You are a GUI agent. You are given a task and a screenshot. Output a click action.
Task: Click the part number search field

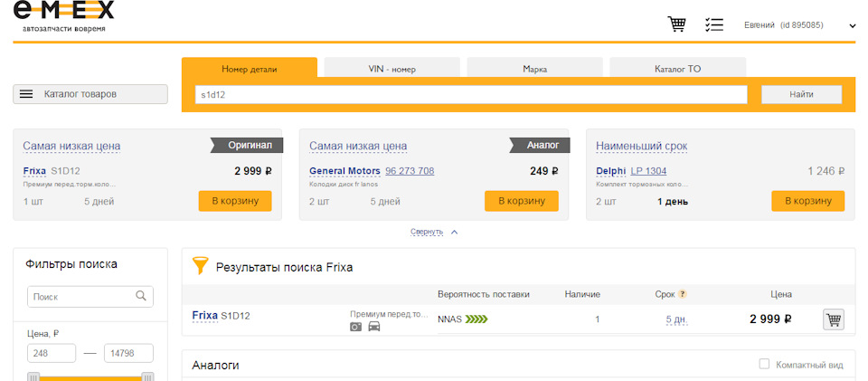[471, 94]
